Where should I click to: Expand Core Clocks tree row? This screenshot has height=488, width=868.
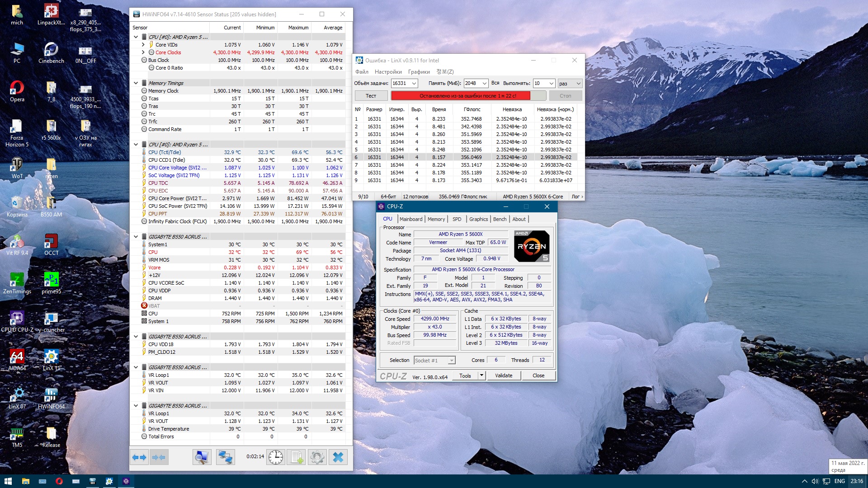[x=143, y=52]
